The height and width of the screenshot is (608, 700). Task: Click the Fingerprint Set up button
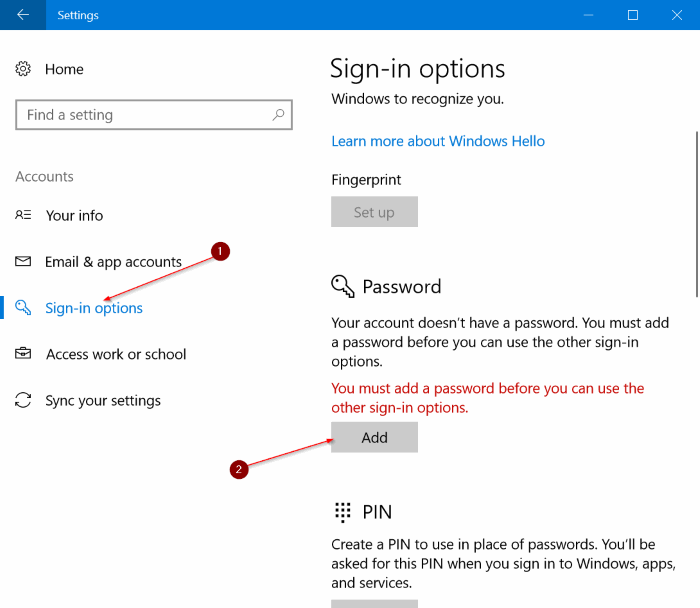375,212
